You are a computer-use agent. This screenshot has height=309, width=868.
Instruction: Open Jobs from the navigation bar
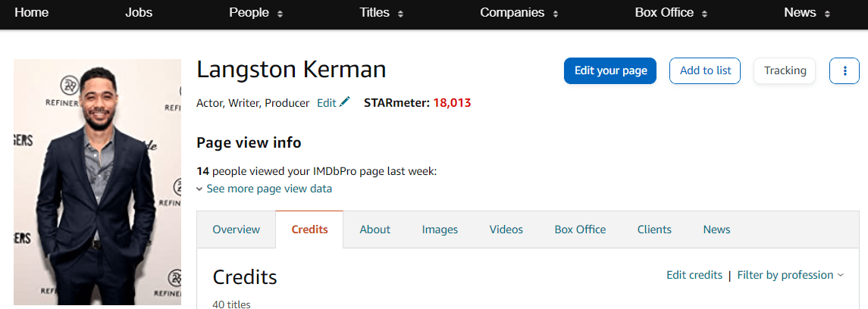[x=139, y=13]
